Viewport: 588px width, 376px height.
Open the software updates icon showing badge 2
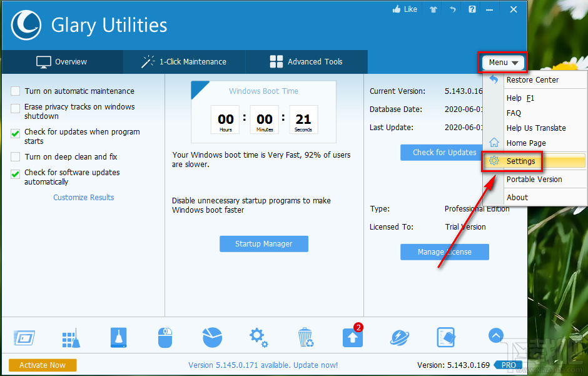point(352,337)
